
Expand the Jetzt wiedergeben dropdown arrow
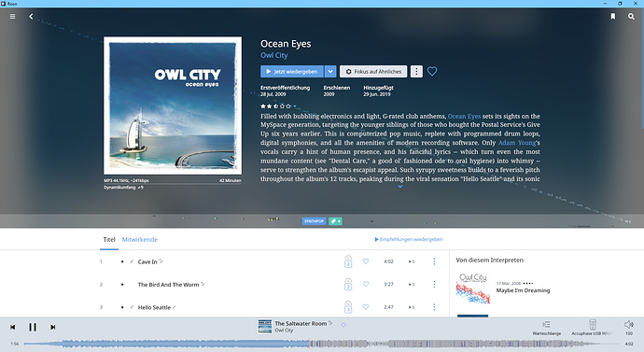click(x=330, y=72)
